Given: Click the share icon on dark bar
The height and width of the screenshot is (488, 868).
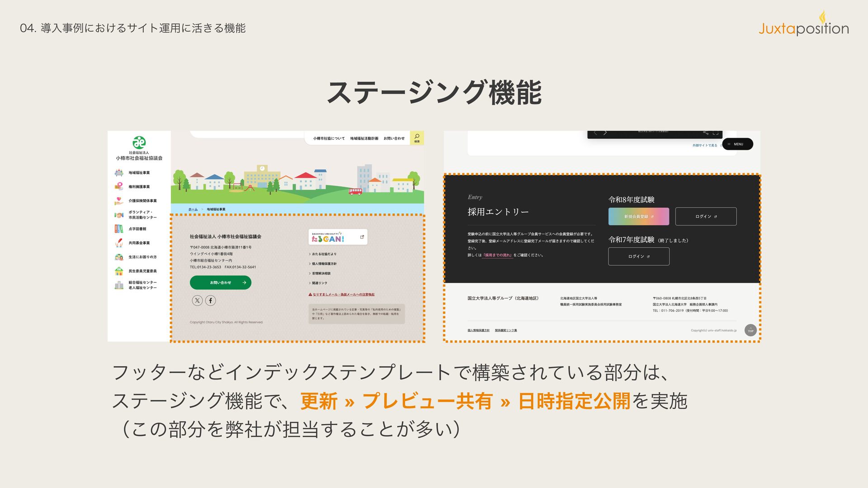Looking at the screenshot, I should pos(706,133).
